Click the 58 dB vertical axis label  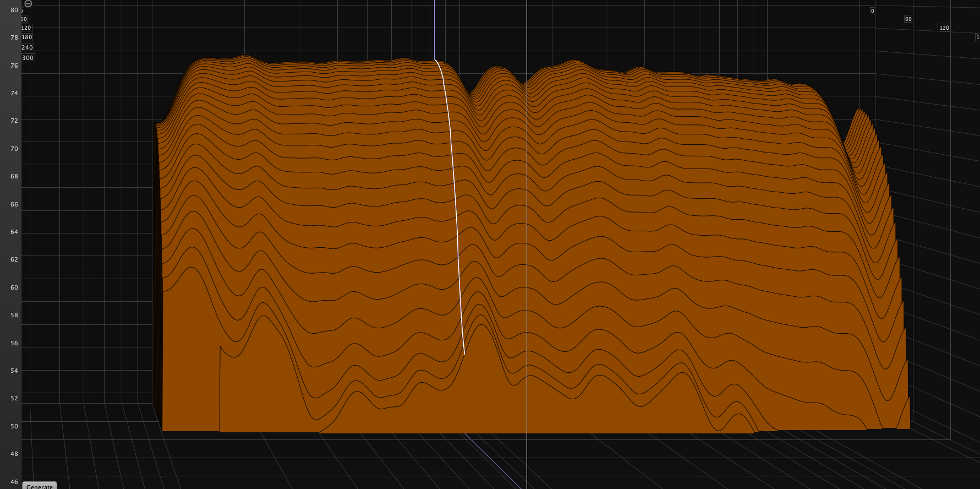tap(14, 315)
